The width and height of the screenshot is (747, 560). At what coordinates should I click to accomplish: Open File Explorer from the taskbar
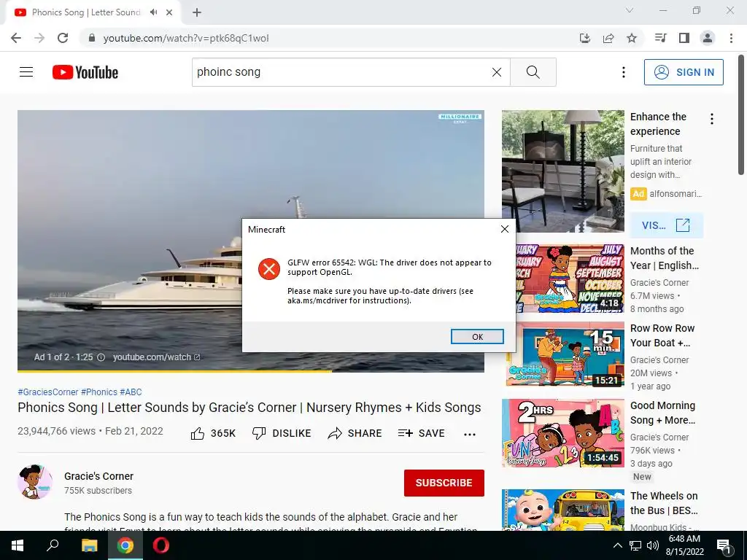(89, 545)
